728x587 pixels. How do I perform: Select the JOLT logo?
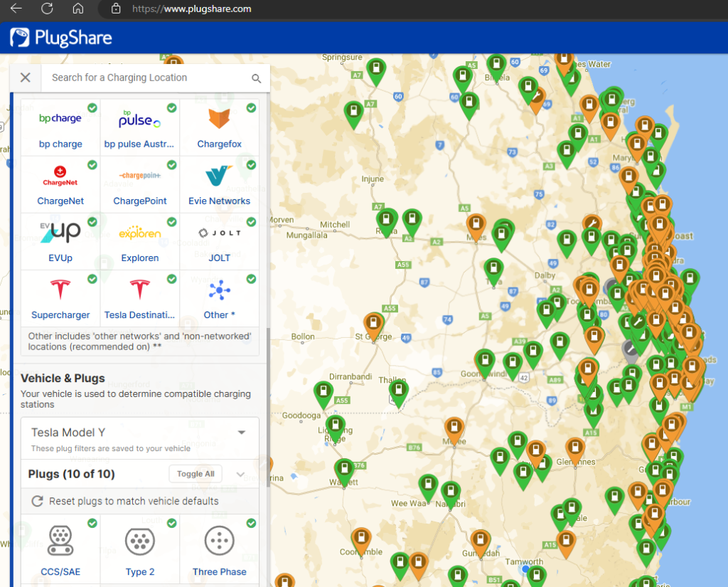click(x=219, y=233)
